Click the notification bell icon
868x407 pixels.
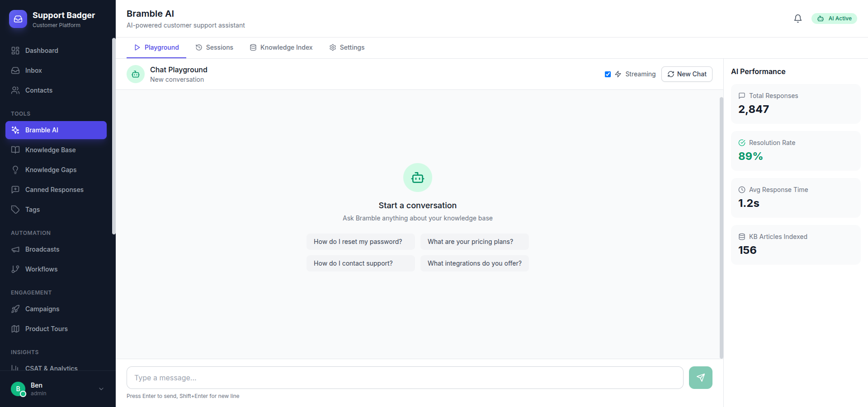coord(798,19)
